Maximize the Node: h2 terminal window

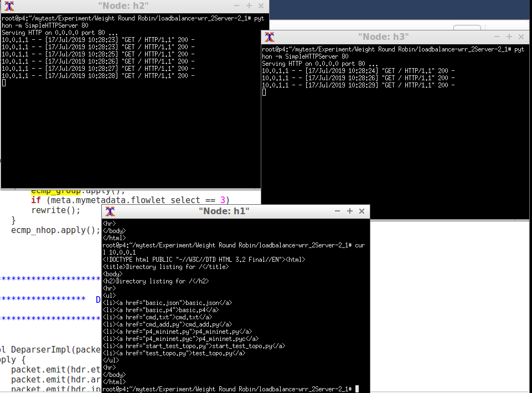point(249,6)
